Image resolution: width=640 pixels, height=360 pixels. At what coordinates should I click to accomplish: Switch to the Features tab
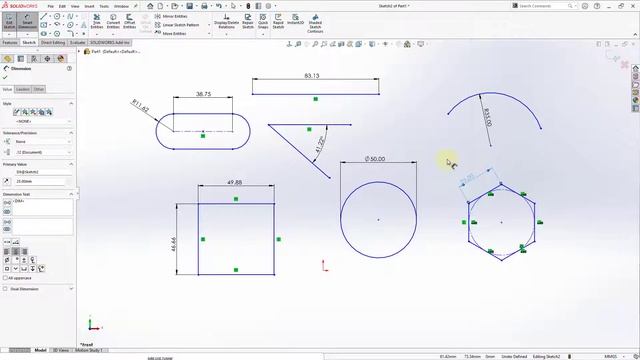[x=10, y=42]
